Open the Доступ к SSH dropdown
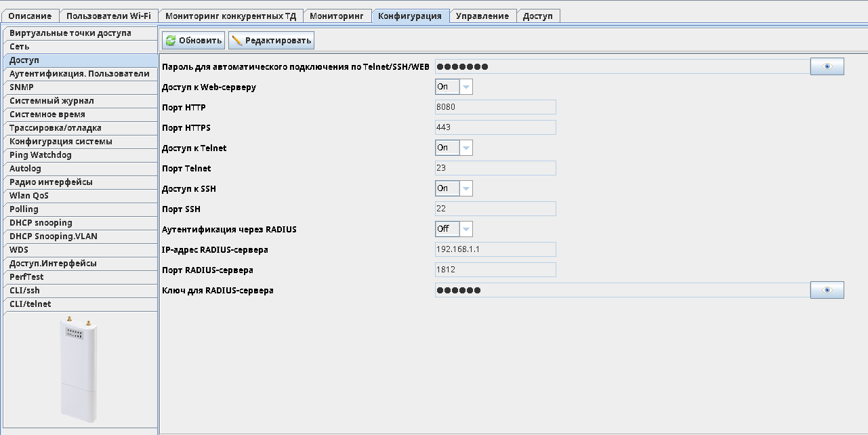This screenshot has height=435, width=868. (466, 188)
